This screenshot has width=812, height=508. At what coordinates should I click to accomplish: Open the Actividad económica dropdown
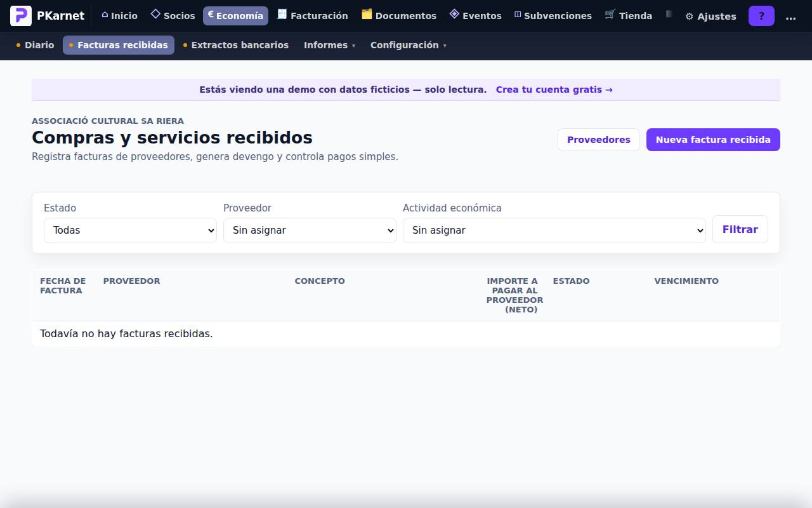554,231
